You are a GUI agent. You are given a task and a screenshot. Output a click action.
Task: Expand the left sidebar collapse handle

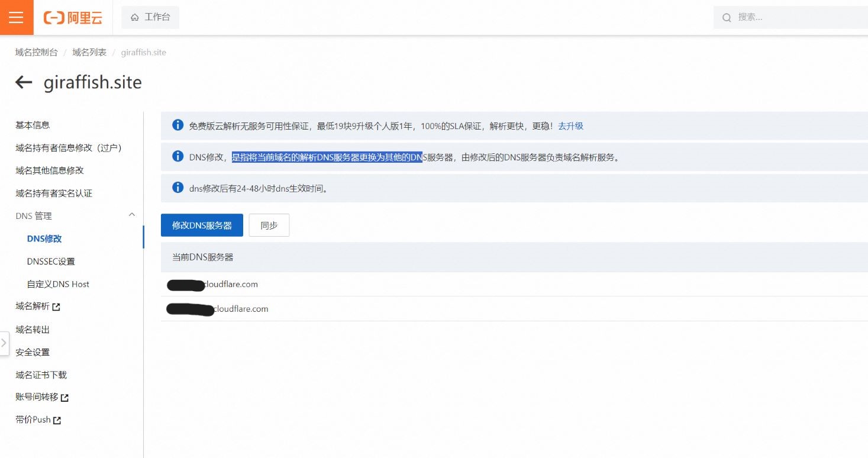point(4,343)
